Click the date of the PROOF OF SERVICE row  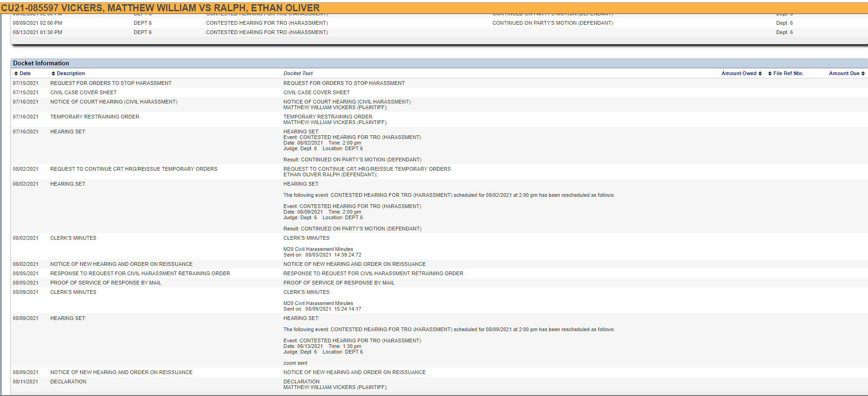(26, 283)
